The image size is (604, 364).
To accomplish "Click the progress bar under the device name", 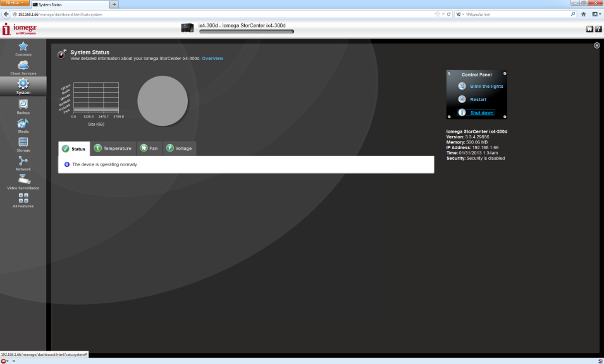I will point(247,32).
